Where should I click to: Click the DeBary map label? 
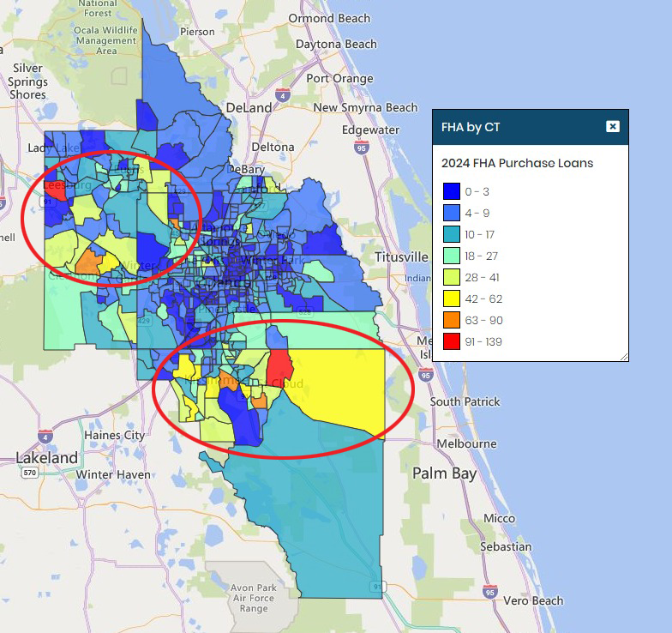point(247,170)
